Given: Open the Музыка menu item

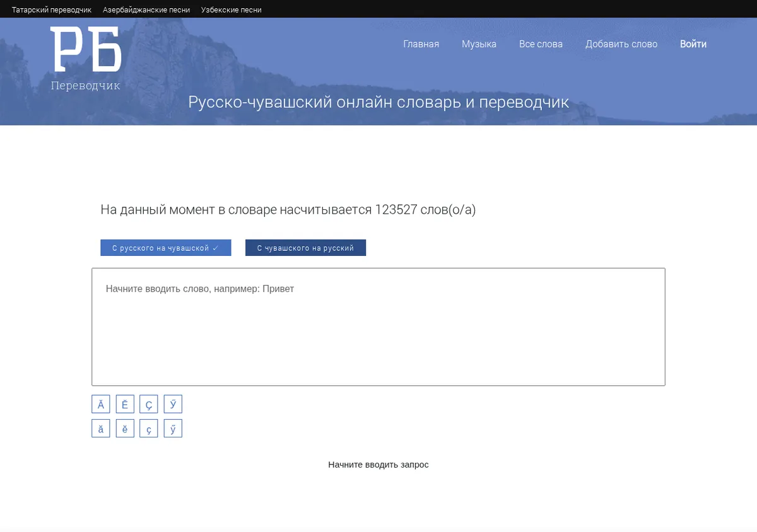Looking at the screenshot, I should coord(479,44).
